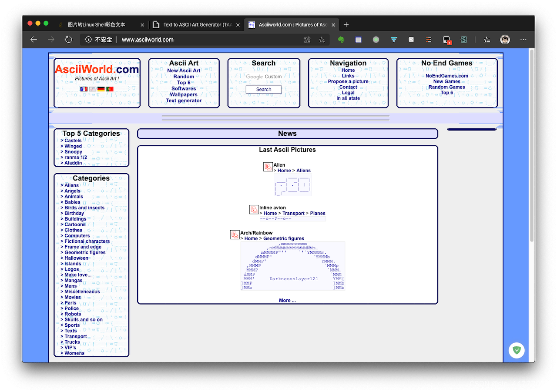Open the Random ascii art link
The width and height of the screenshot is (557, 392).
pos(184,77)
